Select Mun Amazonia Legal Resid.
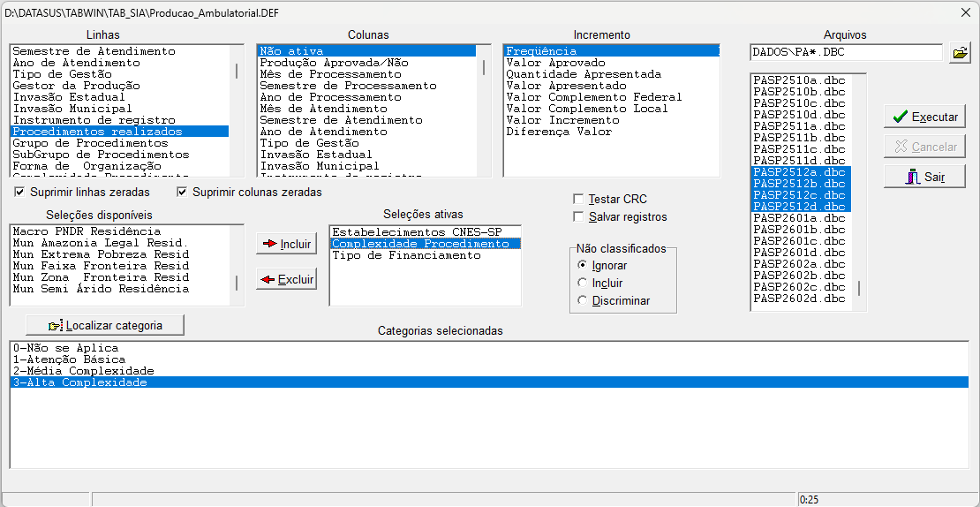Screen dimensions: 980x507 pos(120,243)
